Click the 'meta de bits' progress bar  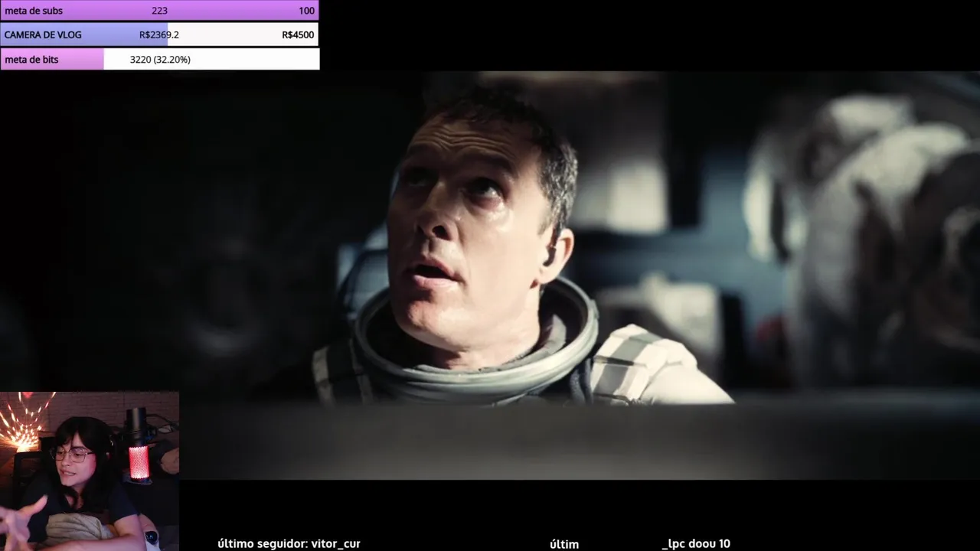(159, 59)
